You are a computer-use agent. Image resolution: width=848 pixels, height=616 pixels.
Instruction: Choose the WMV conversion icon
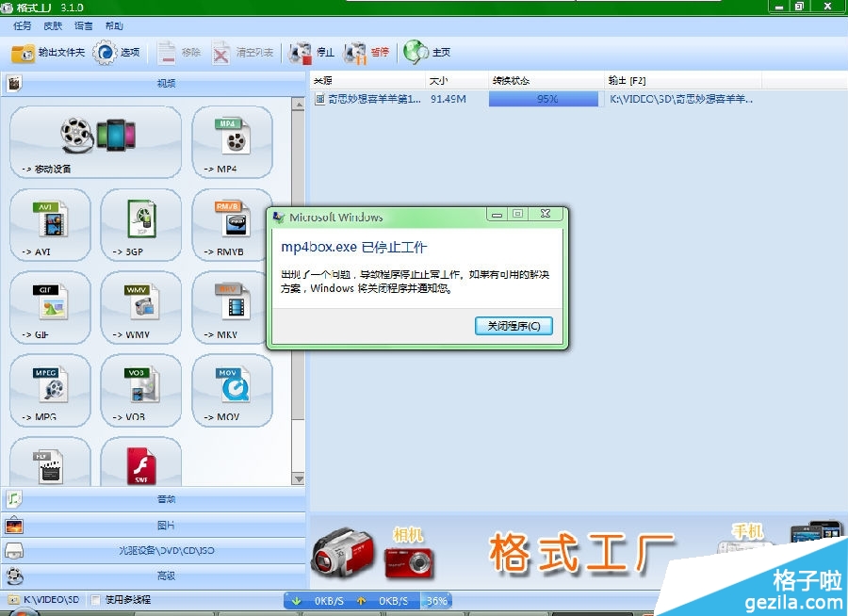(x=141, y=307)
